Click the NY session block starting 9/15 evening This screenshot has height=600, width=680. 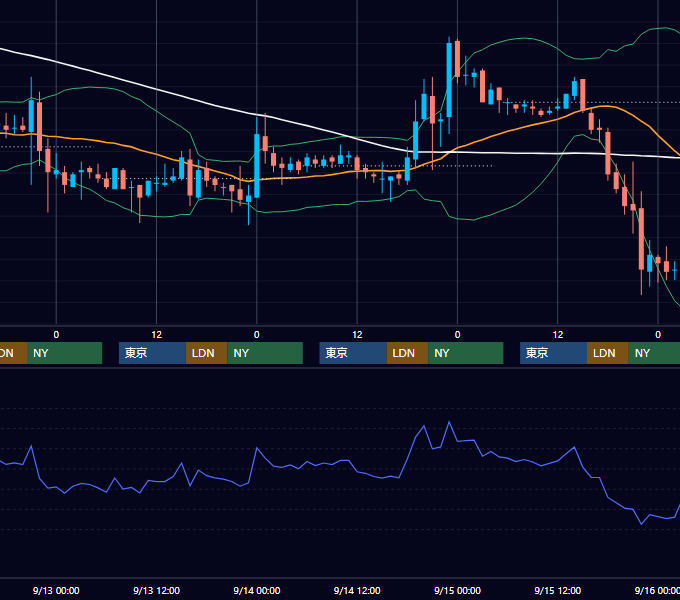tap(654, 353)
